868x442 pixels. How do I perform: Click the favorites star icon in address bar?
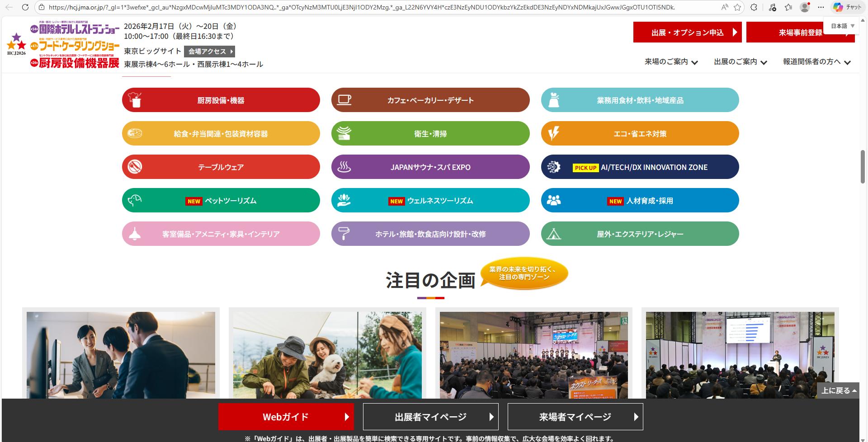point(737,7)
